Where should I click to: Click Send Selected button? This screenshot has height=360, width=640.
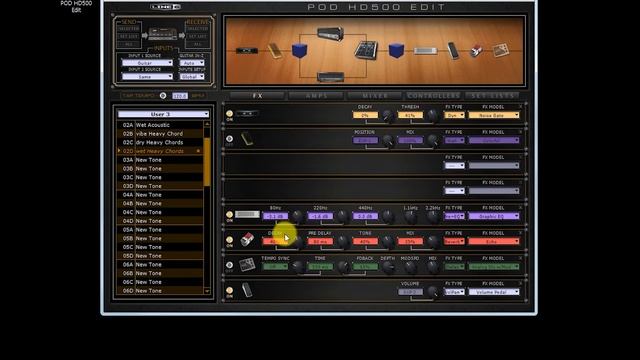point(129,29)
